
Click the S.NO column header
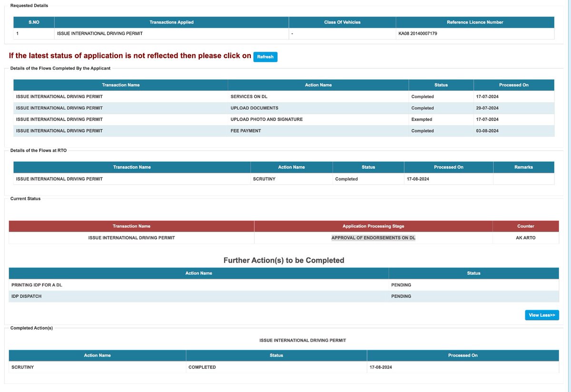coord(34,22)
